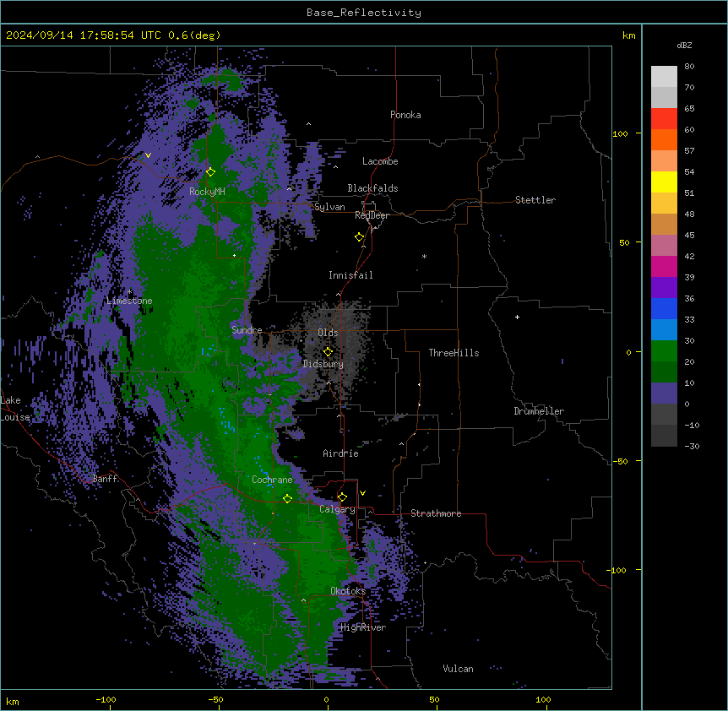Click the Lacombe city label

[380, 161]
